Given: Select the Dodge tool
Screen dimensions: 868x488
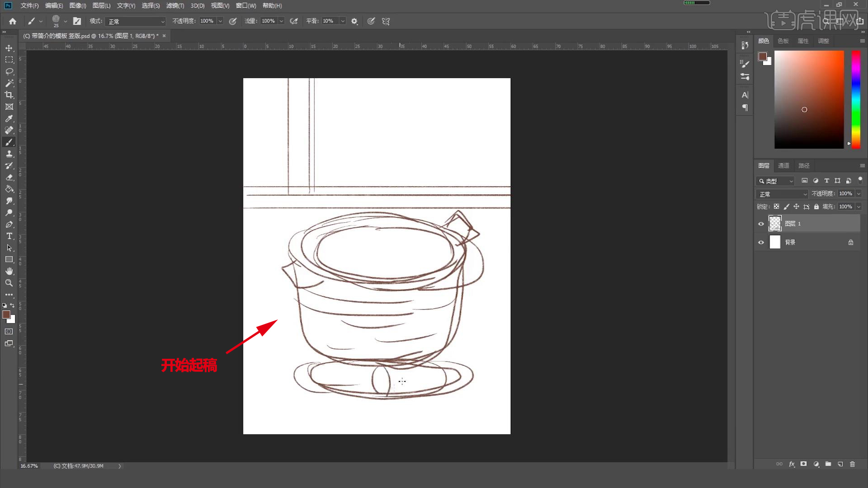Looking at the screenshot, I should point(9,212).
